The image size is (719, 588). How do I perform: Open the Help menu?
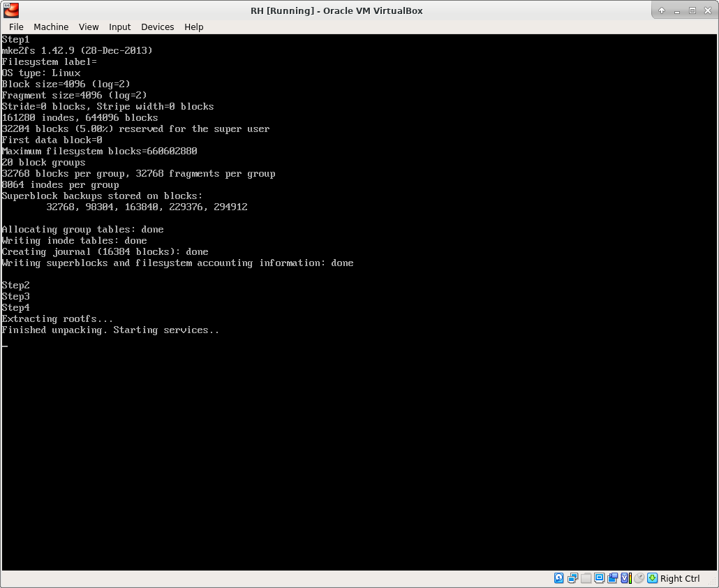pyautogui.click(x=193, y=27)
